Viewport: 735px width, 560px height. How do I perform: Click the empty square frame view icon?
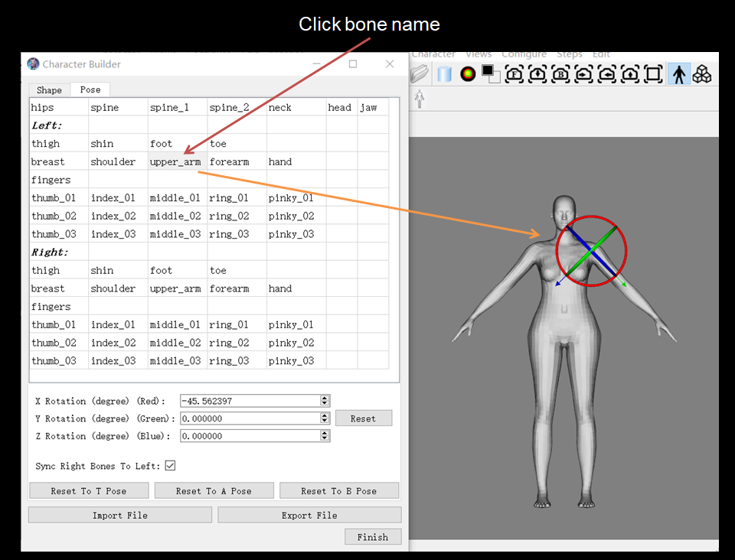coord(653,74)
